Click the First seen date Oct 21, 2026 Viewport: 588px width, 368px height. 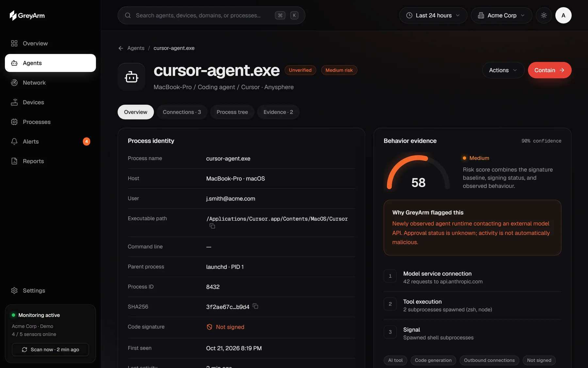(x=234, y=348)
